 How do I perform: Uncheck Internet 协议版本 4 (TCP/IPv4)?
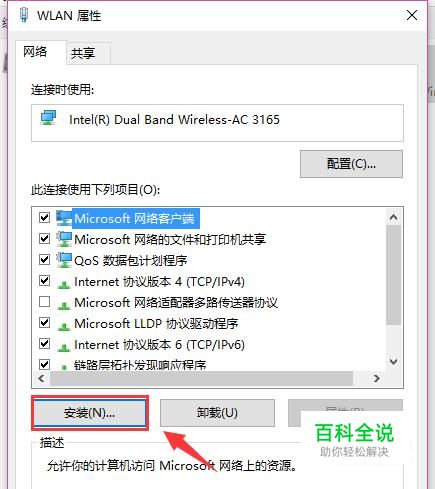coord(44,281)
